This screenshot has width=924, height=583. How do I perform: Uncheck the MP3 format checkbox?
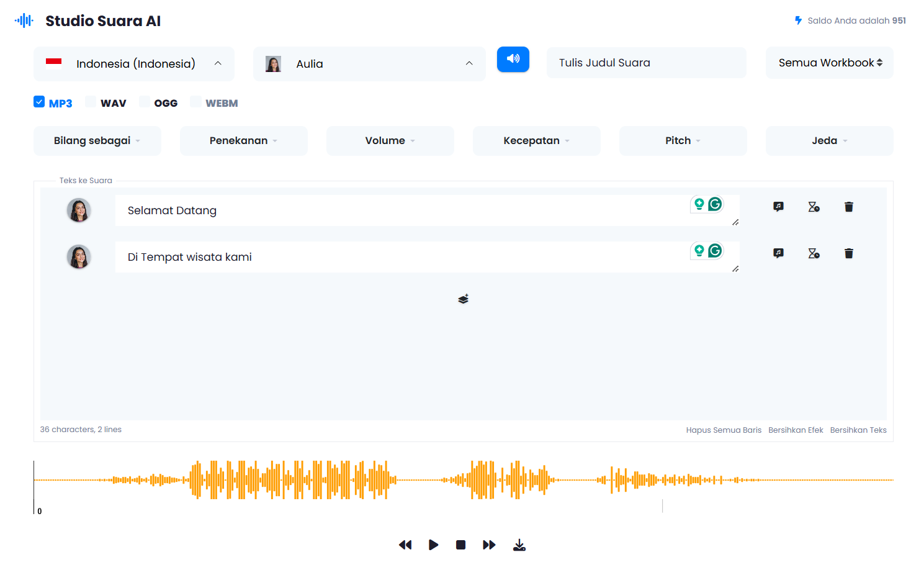click(39, 102)
